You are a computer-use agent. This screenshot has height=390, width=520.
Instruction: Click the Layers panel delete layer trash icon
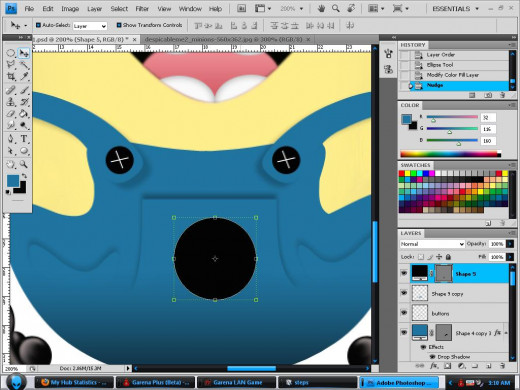tap(502, 366)
